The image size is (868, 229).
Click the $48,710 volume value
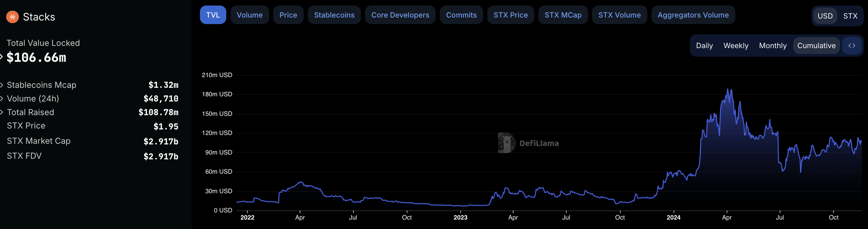161,99
